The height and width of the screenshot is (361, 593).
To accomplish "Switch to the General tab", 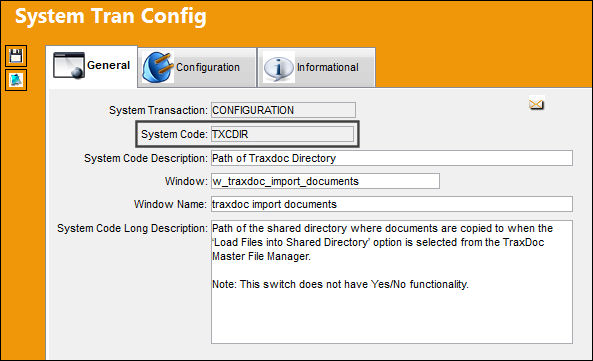I will coord(92,66).
